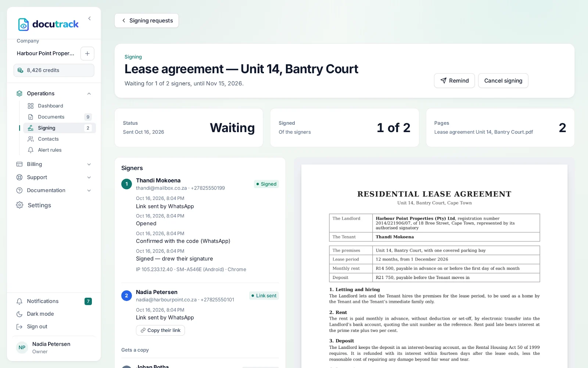Click the Cancel signing button

503,81
